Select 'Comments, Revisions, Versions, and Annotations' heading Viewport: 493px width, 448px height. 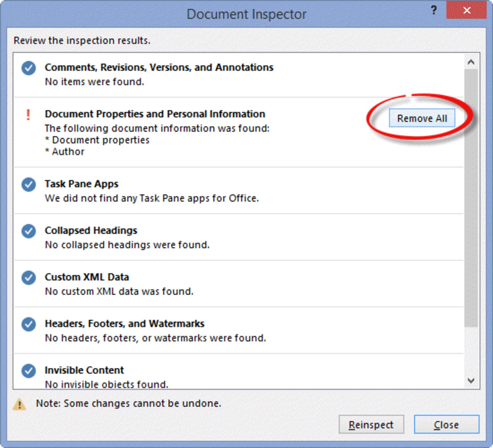(x=159, y=68)
